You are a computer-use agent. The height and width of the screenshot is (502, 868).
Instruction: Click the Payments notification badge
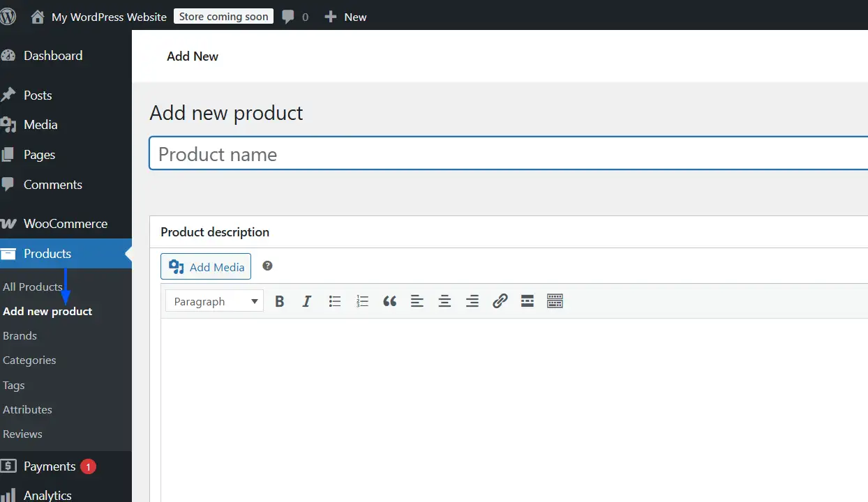tap(88, 466)
